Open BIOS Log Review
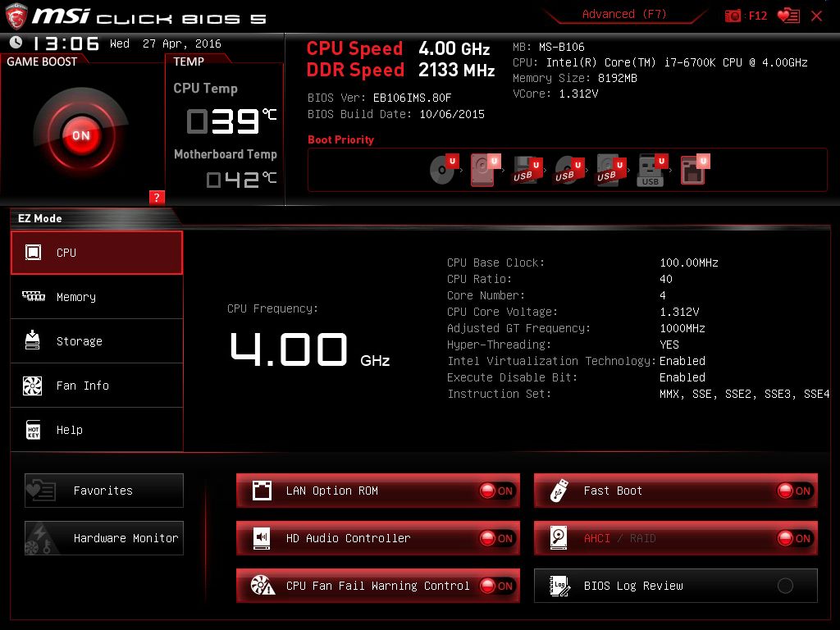This screenshot has width=840, height=630. pos(676,586)
